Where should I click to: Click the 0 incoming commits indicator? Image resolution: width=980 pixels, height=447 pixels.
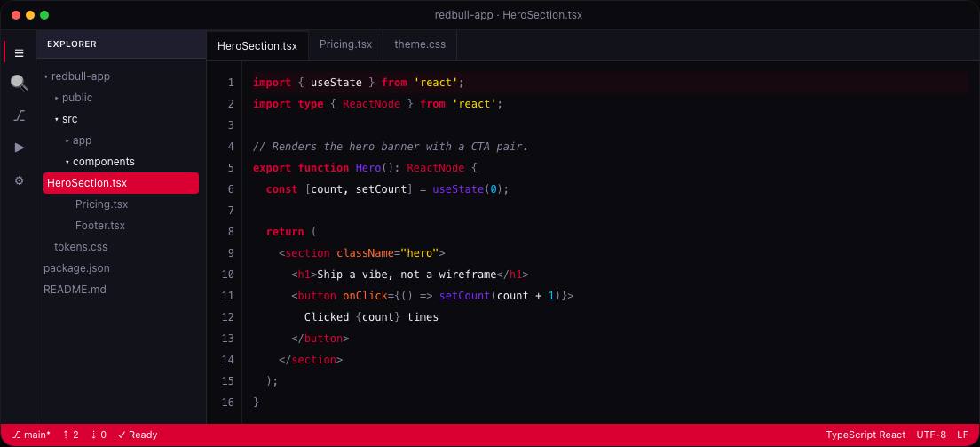[99, 435]
